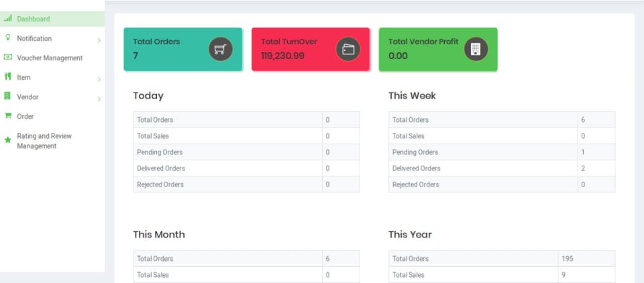
Task: Expand the Item submenu arrow
Action: (x=99, y=80)
